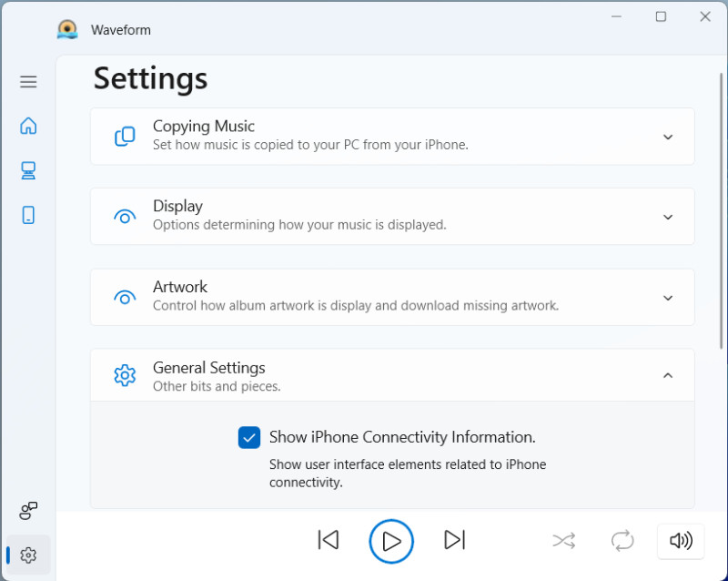The image size is (728, 581).
Task: Uncheck Show iPhone Connectivity Information checkbox
Action: tap(249, 437)
